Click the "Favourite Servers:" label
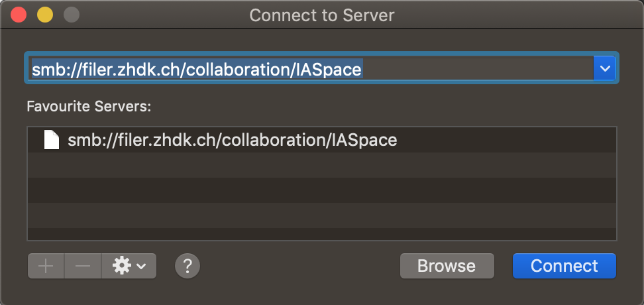 pos(89,106)
